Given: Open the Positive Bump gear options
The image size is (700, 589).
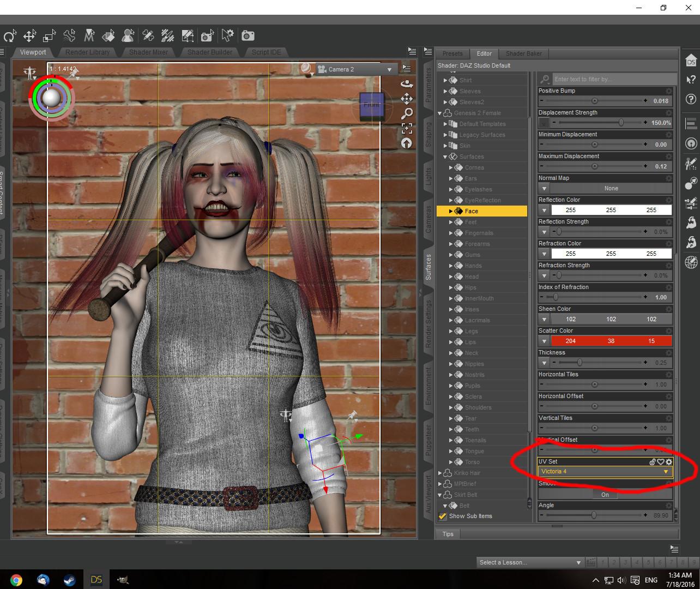Looking at the screenshot, I should coord(669,91).
